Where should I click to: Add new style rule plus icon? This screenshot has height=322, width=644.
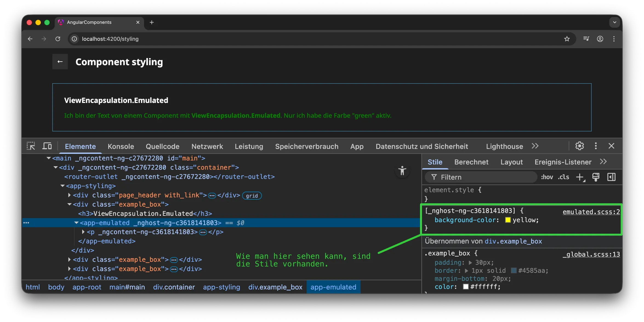(x=580, y=177)
